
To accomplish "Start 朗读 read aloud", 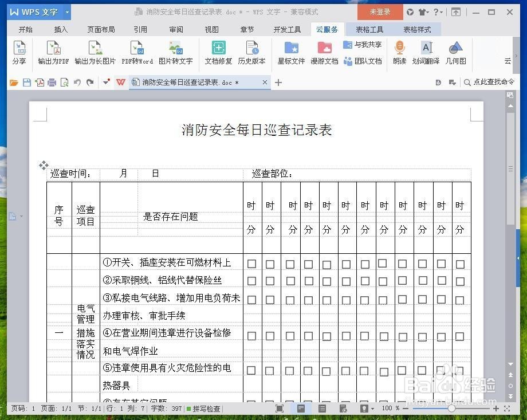I will (x=400, y=52).
